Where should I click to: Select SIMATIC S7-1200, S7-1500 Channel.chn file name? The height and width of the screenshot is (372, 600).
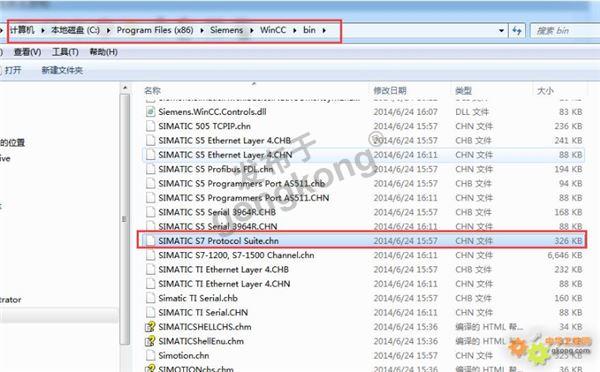pyautogui.click(x=236, y=255)
